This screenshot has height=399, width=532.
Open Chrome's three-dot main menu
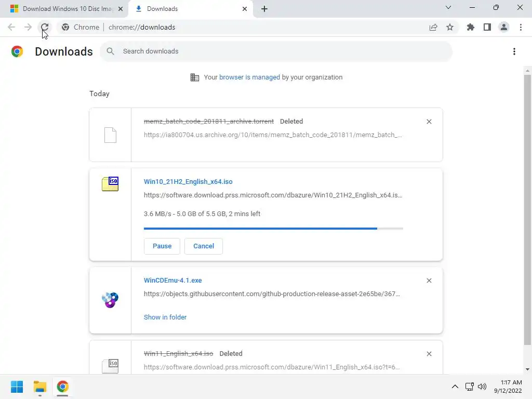[x=521, y=27]
